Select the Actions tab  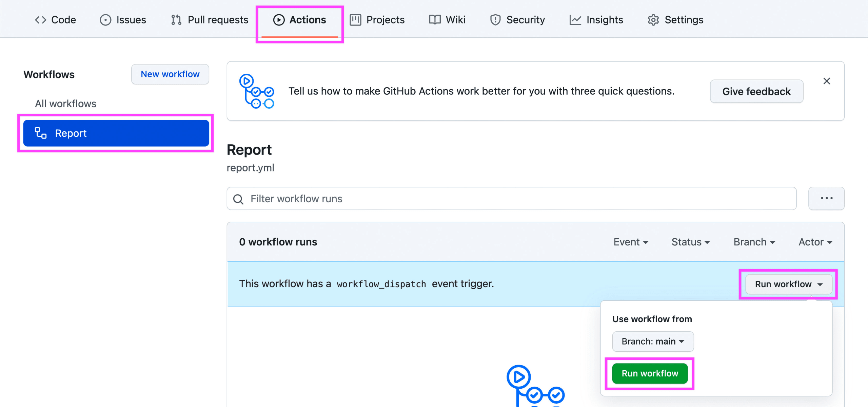pyautogui.click(x=300, y=20)
